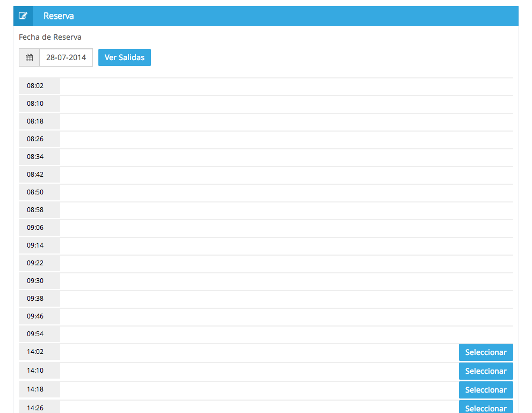Click the 08:10 time slot label

tap(35, 104)
